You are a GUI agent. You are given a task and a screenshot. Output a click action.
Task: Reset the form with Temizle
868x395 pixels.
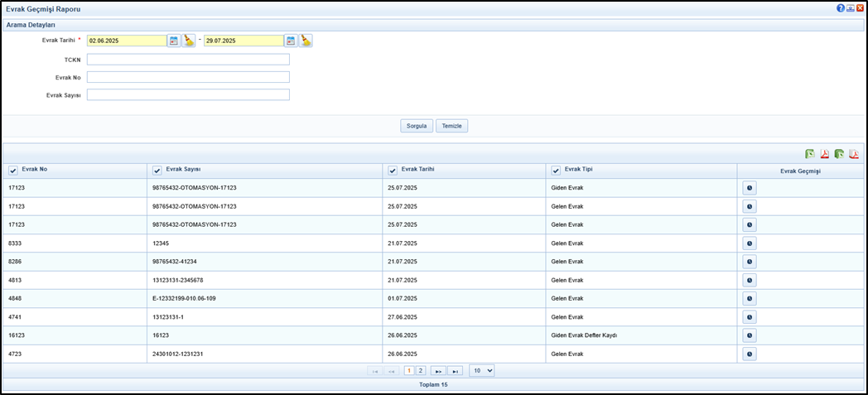click(451, 126)
